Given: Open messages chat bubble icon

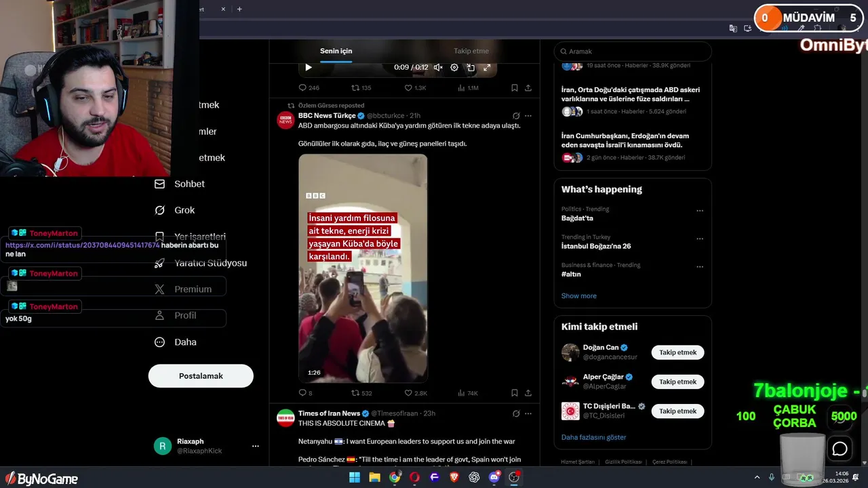Looking at the screenshot, I should (840, 448).
